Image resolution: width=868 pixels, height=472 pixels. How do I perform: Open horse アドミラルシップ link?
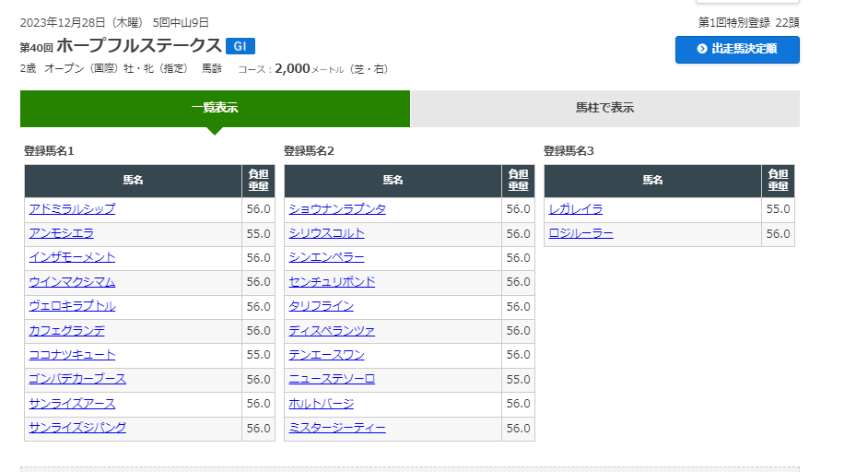72,209
